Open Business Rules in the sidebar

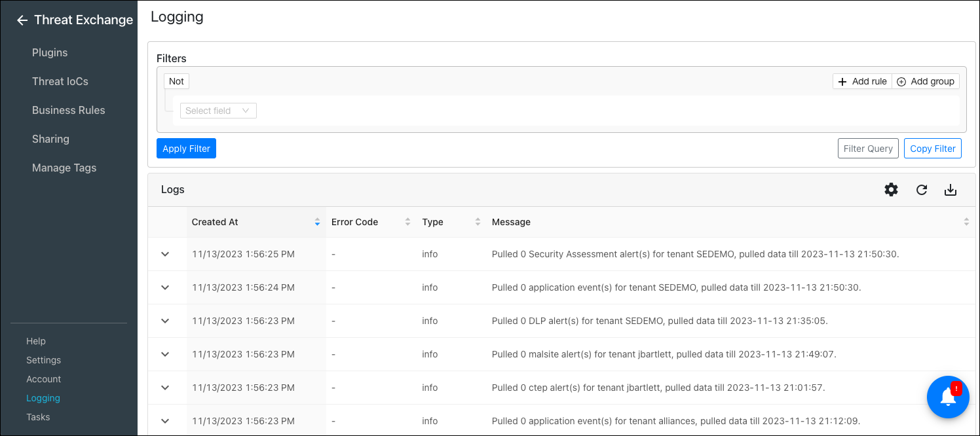(x=69, y=110)
